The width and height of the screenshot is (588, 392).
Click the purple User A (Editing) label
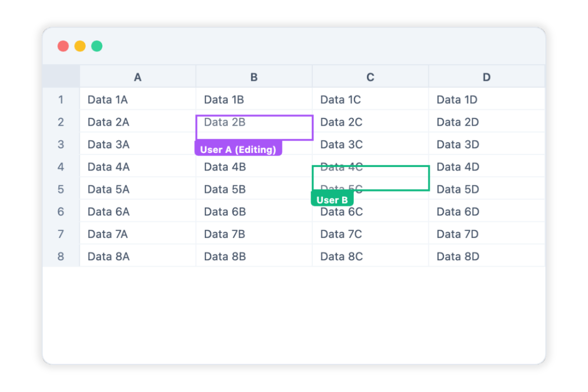(x=238, y=149)
